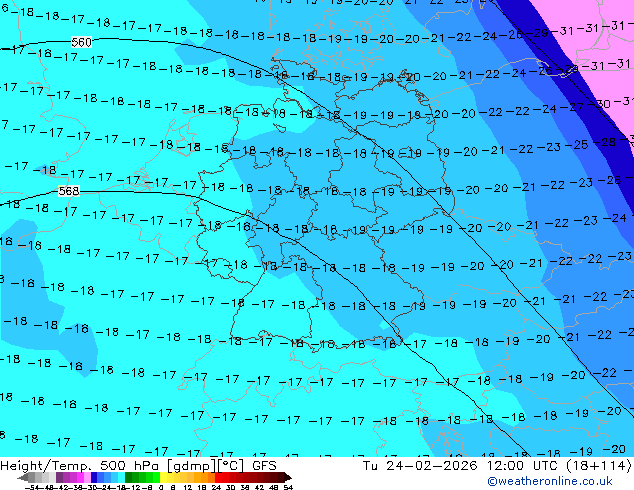Select the yellow legend swatch above 0

coord(163,477)
